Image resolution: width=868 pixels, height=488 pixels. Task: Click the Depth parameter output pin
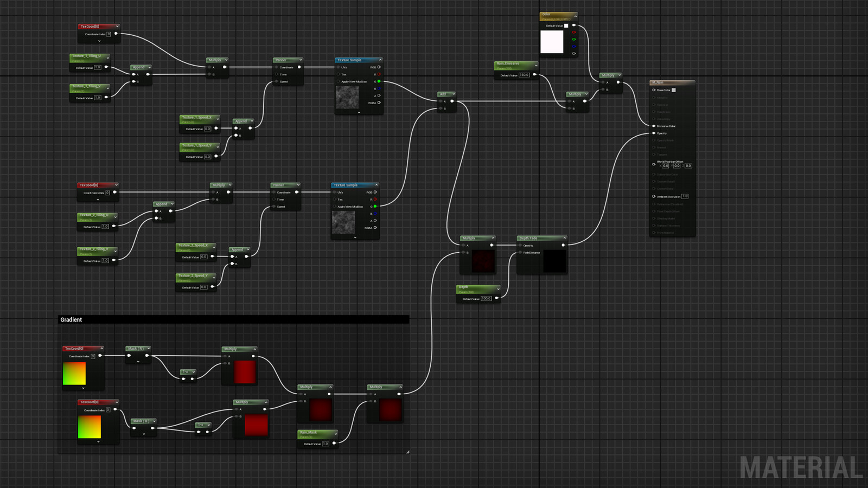tap(496, 298)
